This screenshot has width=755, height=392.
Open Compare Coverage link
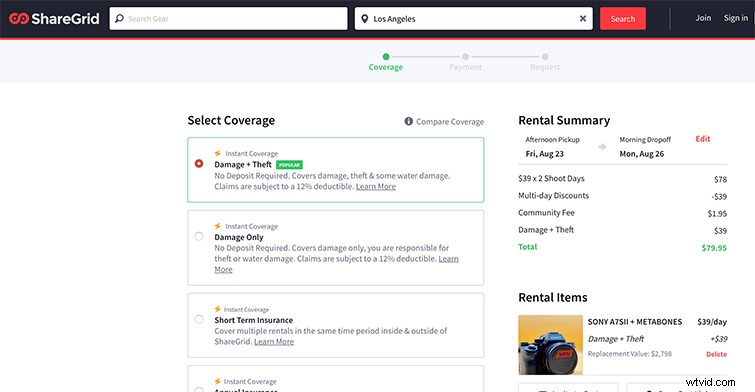450,122
